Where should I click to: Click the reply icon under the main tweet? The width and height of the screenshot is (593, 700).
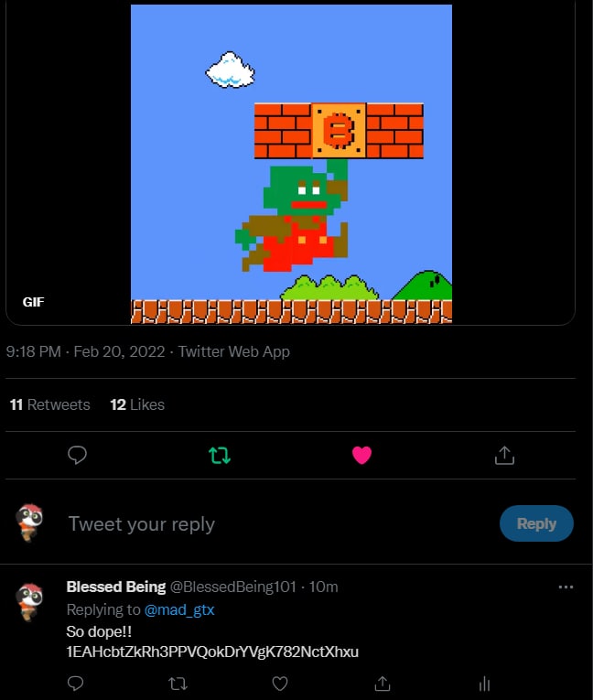(78, 455)
